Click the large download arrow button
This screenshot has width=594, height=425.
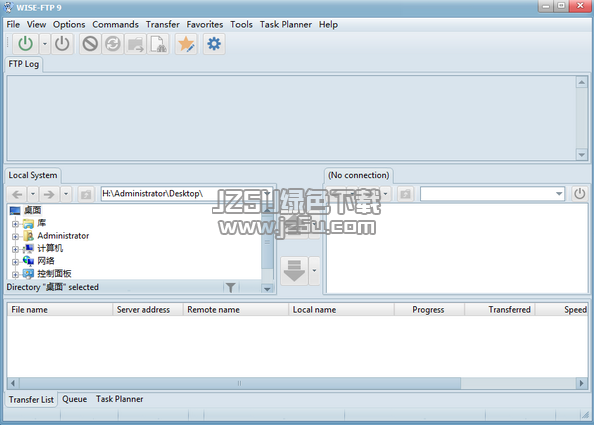tap(294, 270)
